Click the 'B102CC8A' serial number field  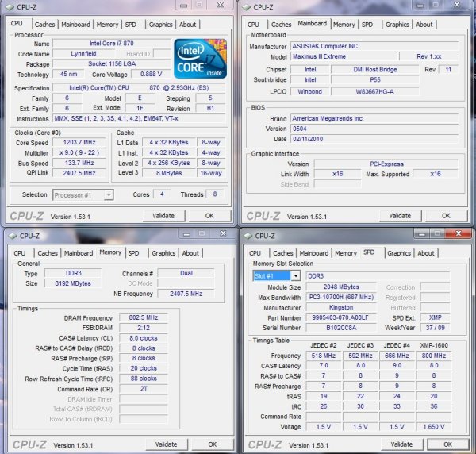[x=341, y=328]
